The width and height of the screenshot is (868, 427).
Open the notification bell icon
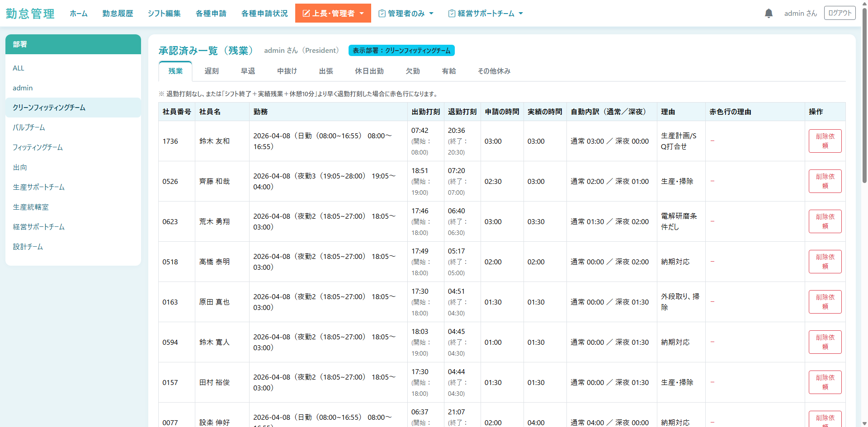tap(769, 14)
